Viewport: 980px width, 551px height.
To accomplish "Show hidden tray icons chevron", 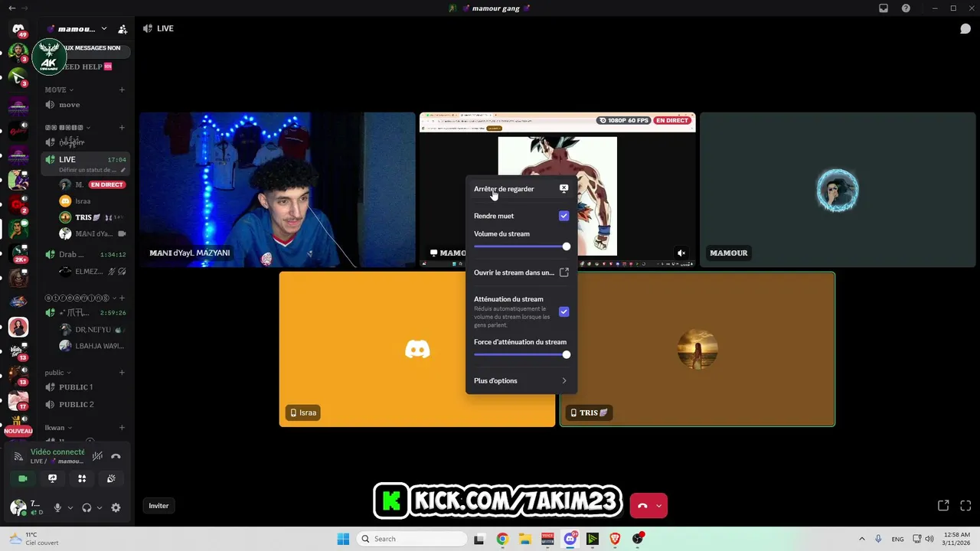I will tap(861, 539).
